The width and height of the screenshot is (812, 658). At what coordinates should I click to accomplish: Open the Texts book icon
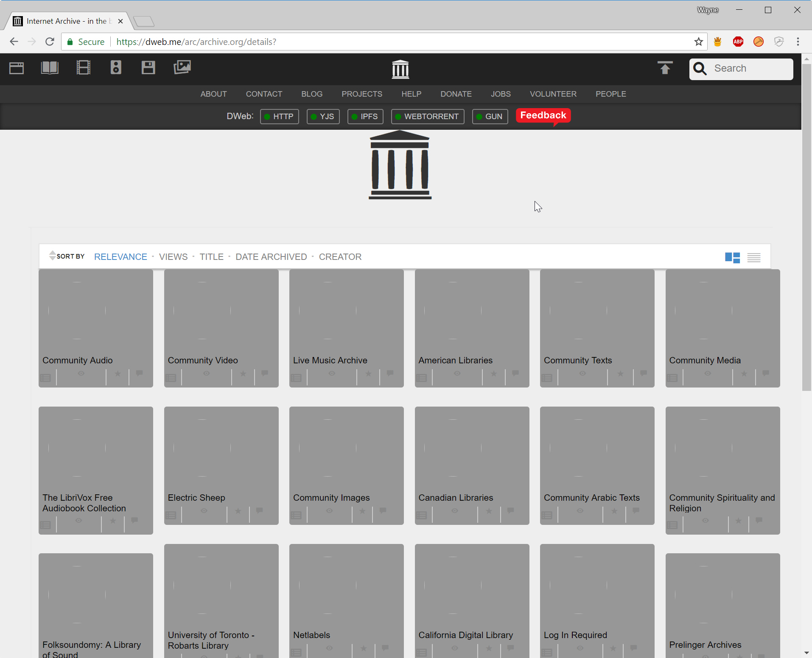pyautogui.click(x=50, y=68)
